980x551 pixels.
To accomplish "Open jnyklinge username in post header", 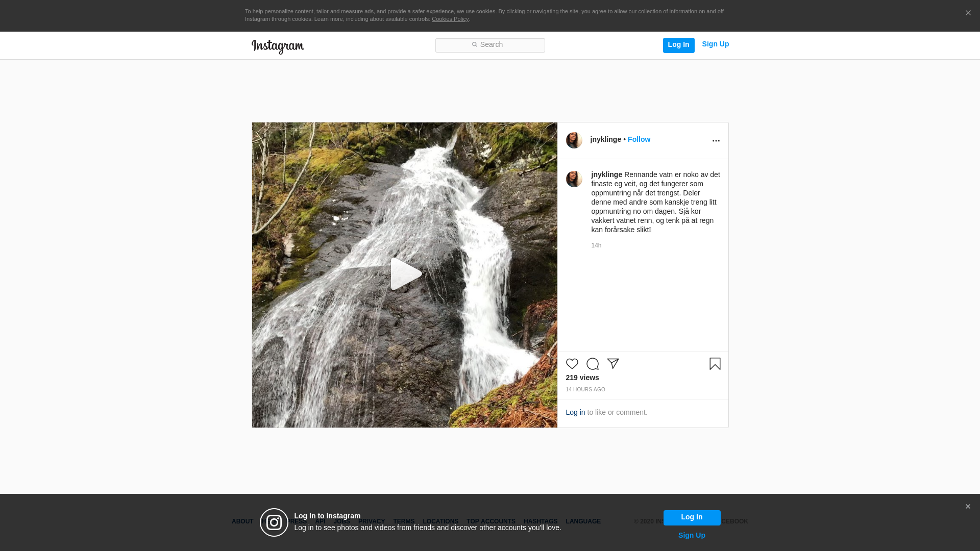I will 605,140.
